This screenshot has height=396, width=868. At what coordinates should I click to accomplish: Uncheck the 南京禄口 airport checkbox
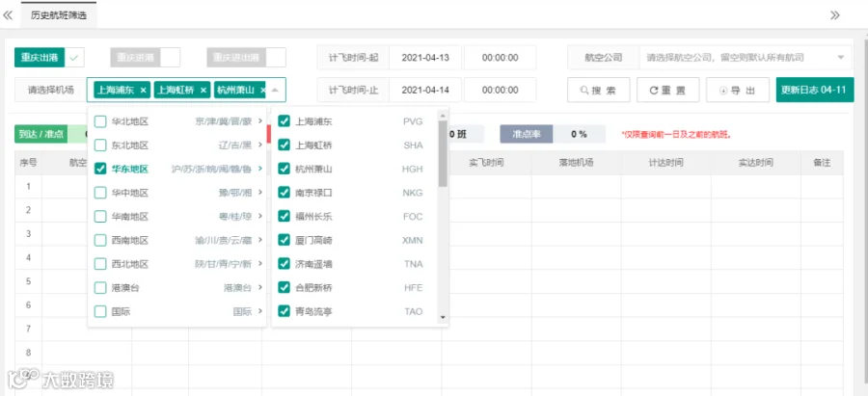[x=284, y=193]
